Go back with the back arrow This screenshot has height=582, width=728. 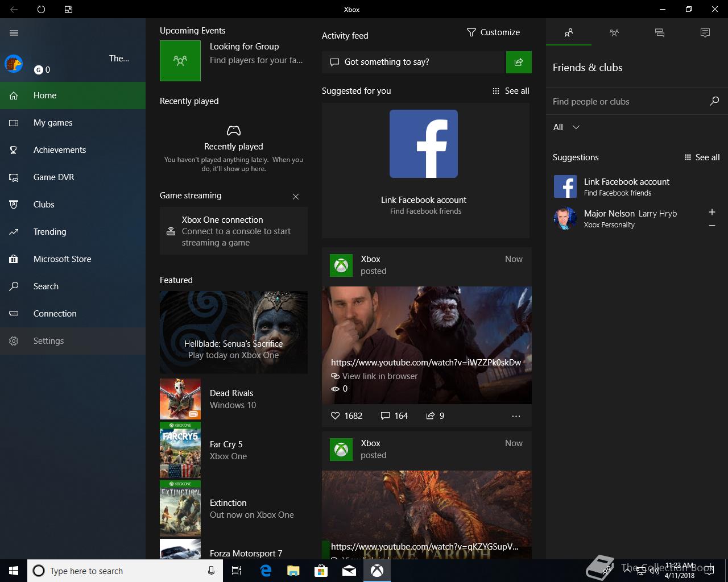click(x=14, y=9)
